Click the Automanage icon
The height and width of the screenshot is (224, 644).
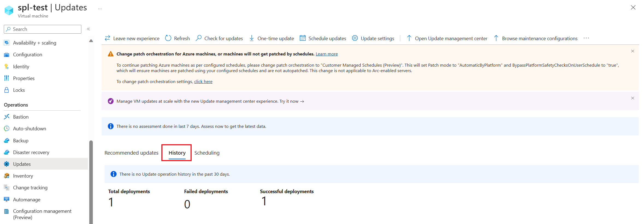[x=7, y=199]
